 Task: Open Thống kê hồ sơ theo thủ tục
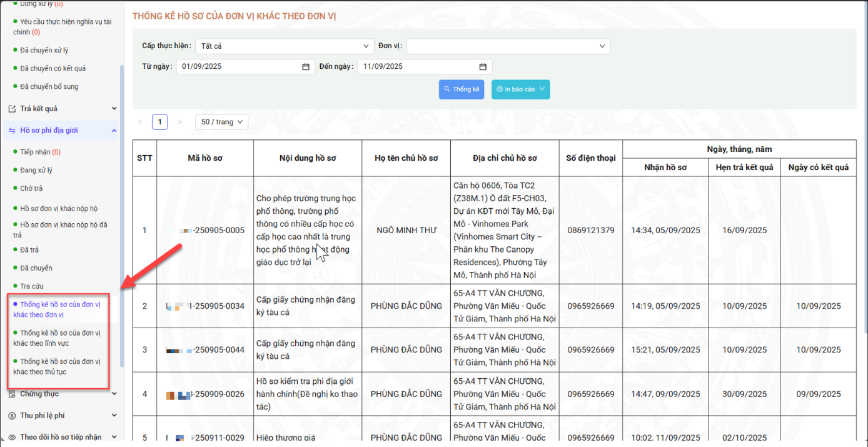59,366
